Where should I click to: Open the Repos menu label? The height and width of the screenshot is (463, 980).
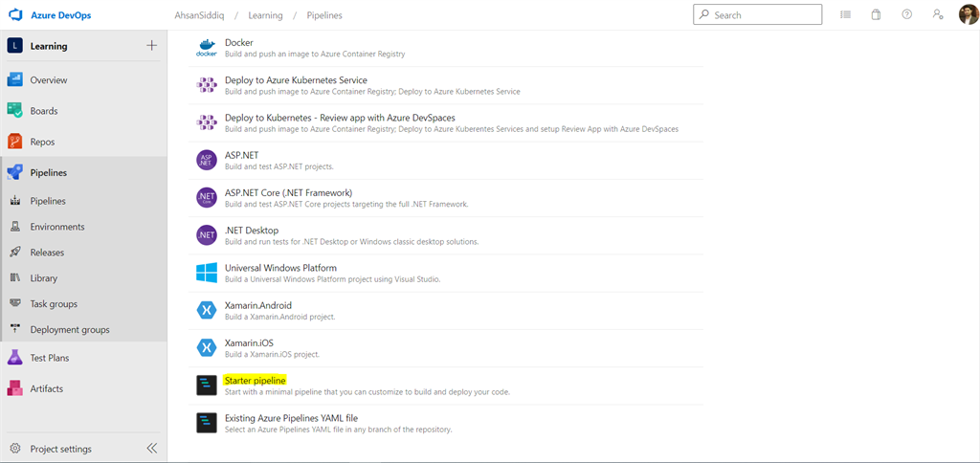[x=42, y=142]
